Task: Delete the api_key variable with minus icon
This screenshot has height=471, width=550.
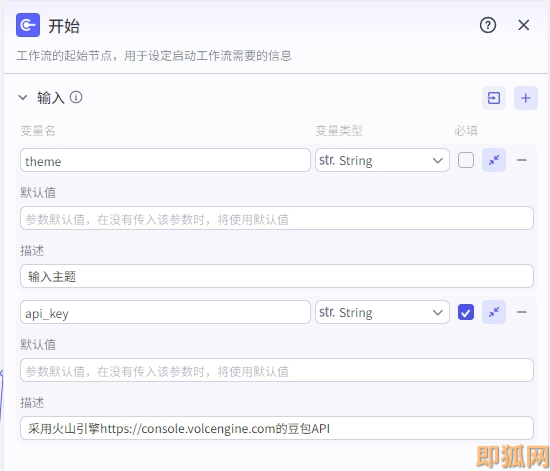Action: [x=522, y=312]
